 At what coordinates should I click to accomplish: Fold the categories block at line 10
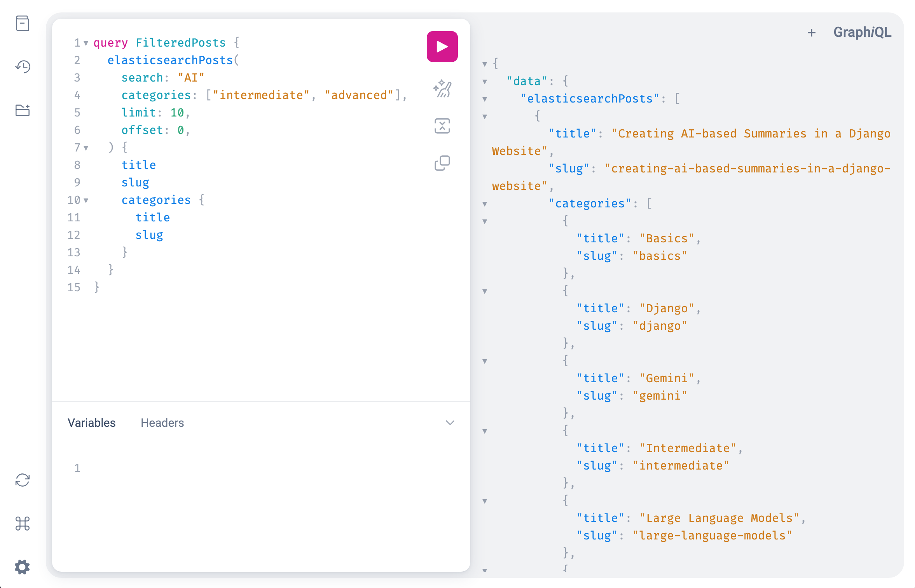click(86, 200)
